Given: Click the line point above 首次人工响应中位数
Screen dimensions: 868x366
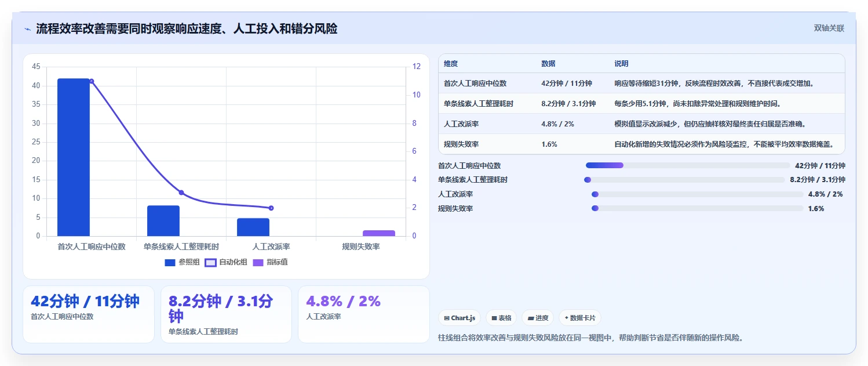Looking at the screenshot, I should point(92,81).
